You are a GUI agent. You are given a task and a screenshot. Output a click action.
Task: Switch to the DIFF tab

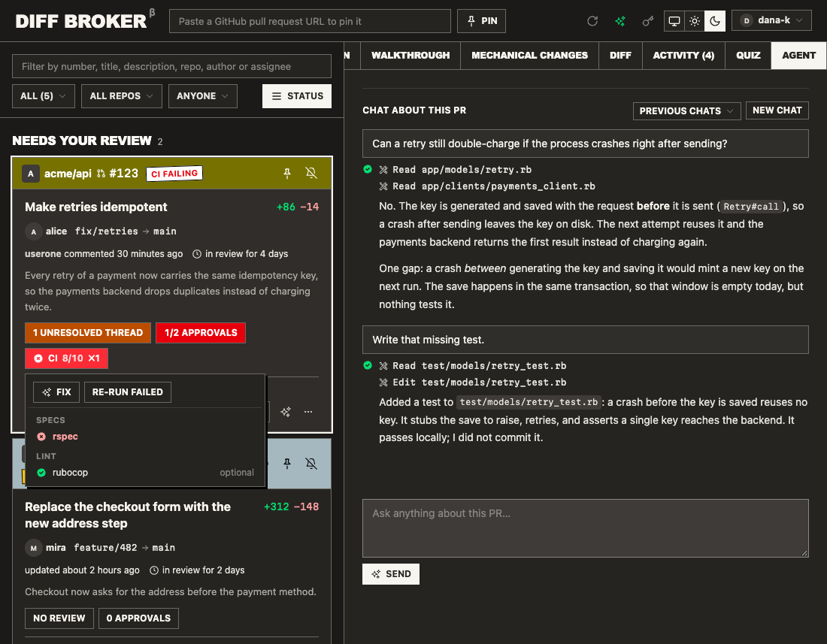coord(620,56)
